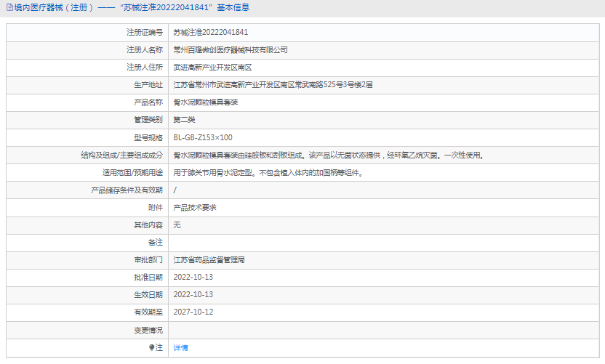Click the management class value 第二类
Screen dimensions: 605x364
184,120
